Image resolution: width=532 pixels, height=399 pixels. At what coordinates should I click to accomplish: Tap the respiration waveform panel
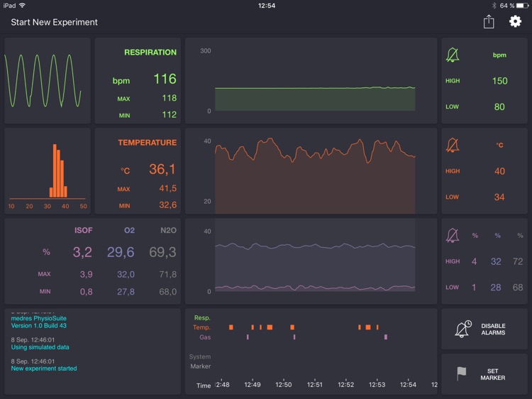[x=48, y=80]
